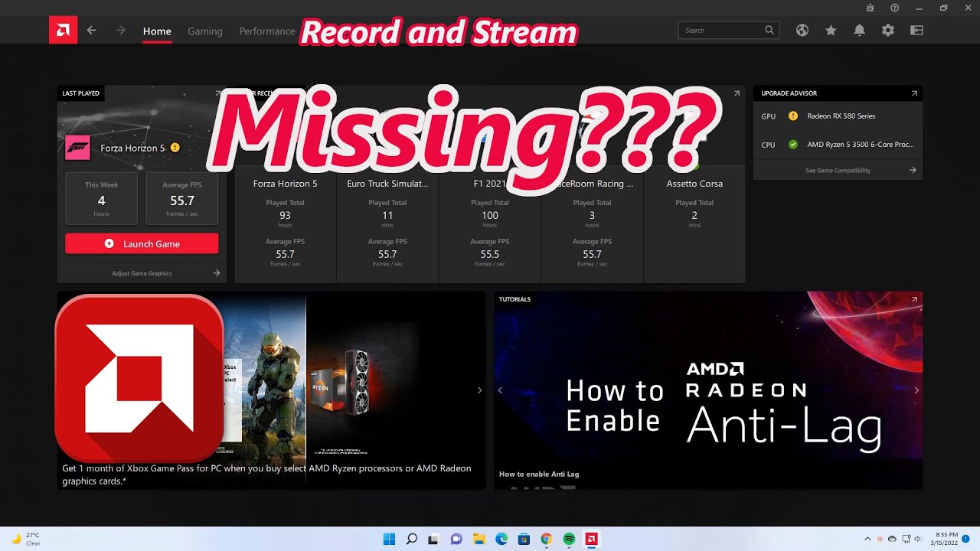Open Google Chrome from the taskbar
The height and width of the screenshot is (551, 980).
tap(546, 539)
